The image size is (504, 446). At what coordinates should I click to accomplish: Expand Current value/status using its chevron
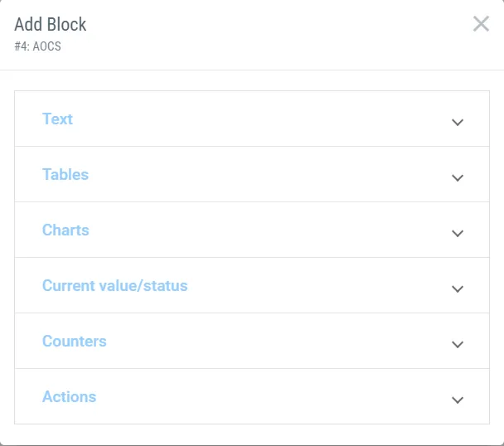point(457,288)
